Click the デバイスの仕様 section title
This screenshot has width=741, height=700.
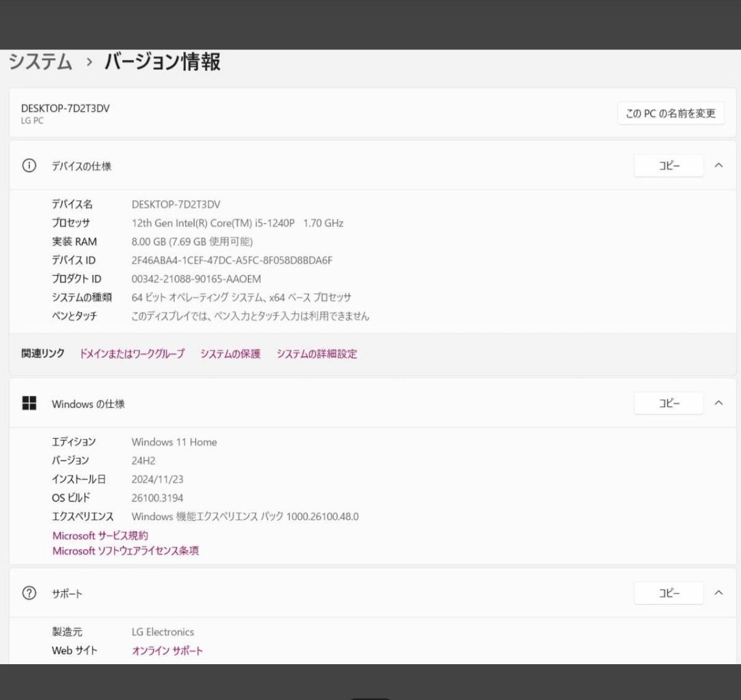coord(82,166)
